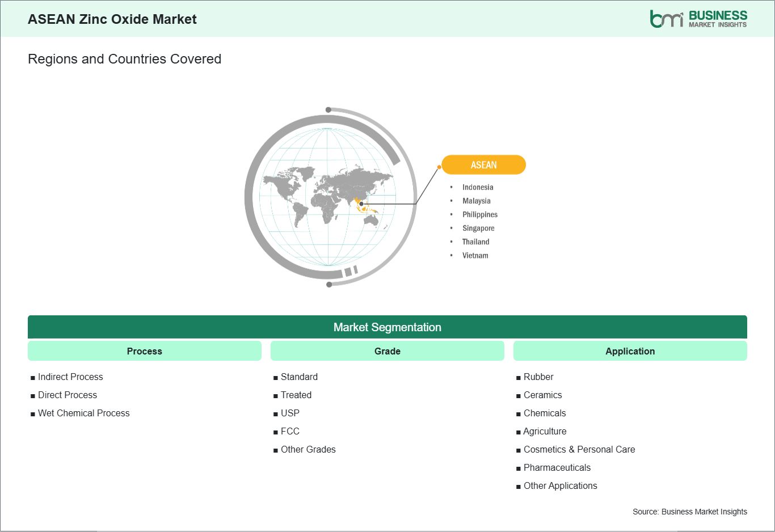Viewport: 775px width, 532px height.
Task: Select Pharmaceuticals application item
Action: 557,467
